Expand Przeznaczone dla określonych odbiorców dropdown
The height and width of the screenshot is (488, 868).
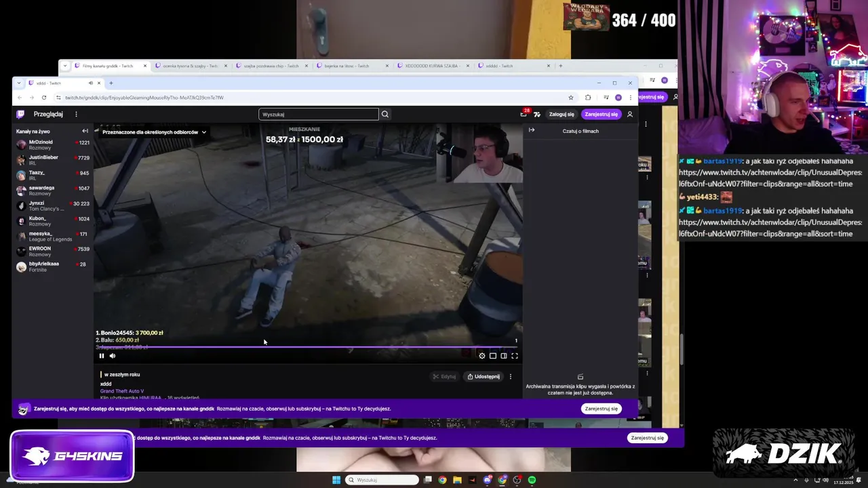click(154, 132)
